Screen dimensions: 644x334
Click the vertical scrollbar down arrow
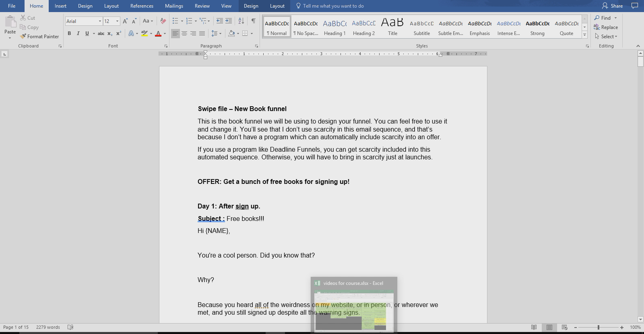click(x=640, y=320)
